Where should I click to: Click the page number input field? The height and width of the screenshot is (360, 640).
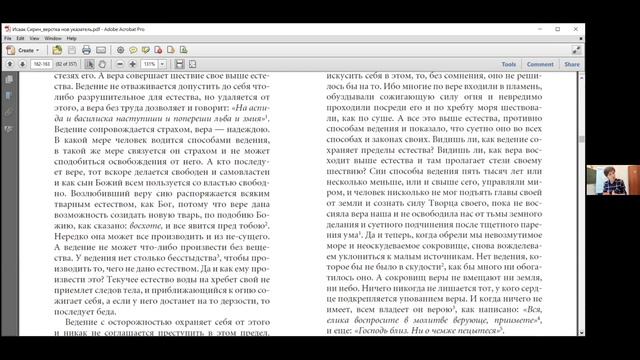(42, 64)
